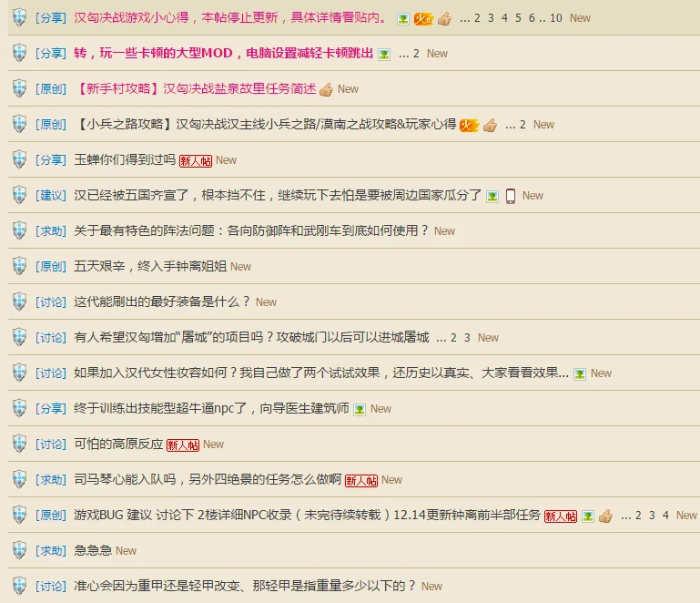The width and height of the screenshot is (700, 603).
Task: Open thread 【小兵之路攻略】汉匈决战汉主线小兵之路
Action: click(265, 124)
